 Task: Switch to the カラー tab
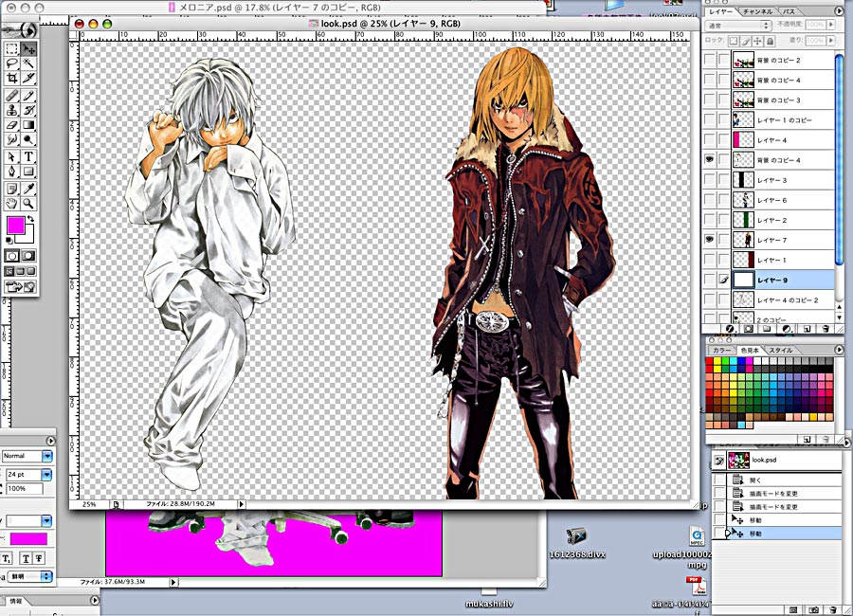(722, 350)
